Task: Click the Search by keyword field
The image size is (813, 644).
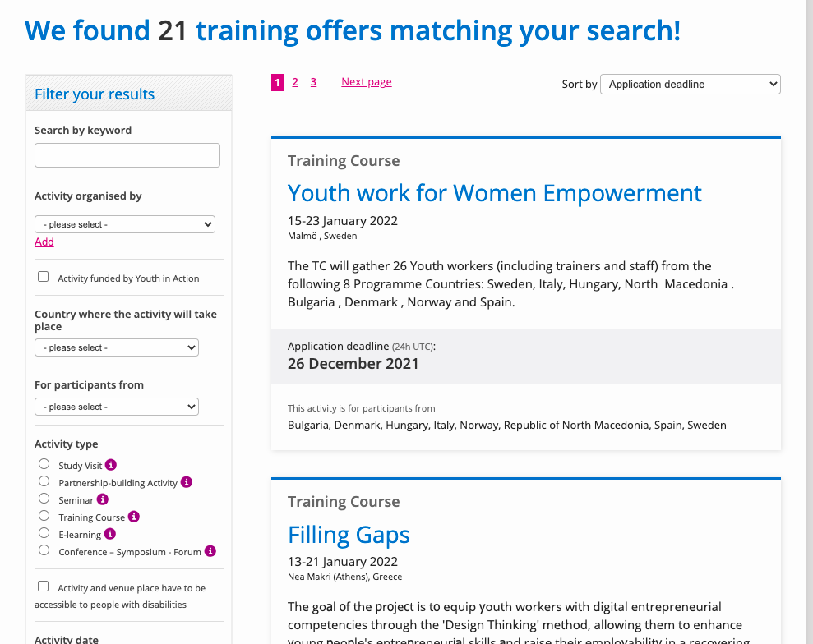Action: click(x=127, y=155)
